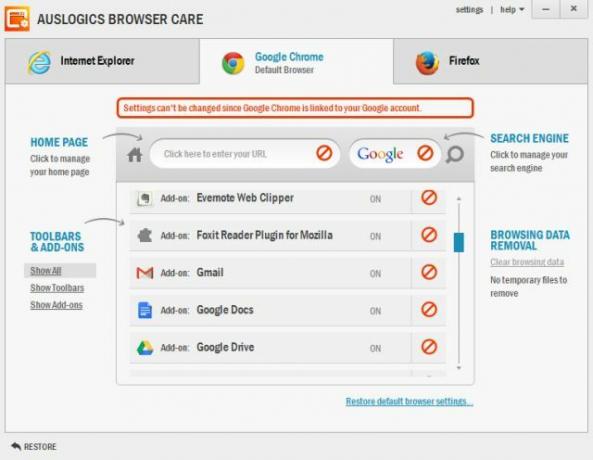Click the Google Drive triangle icon
This screenshot has width=593, height=460.
click(x=145, y=348)
